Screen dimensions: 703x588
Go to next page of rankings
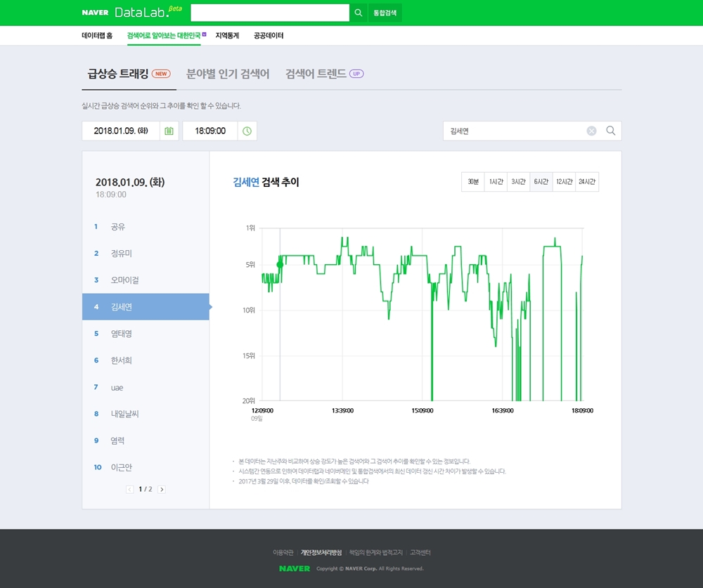(x=162, y=490)
